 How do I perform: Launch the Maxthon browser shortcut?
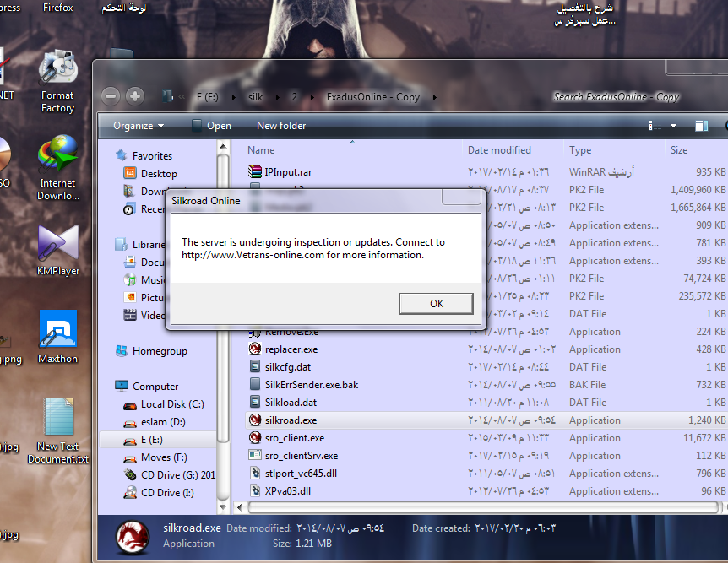coord(58,337)
